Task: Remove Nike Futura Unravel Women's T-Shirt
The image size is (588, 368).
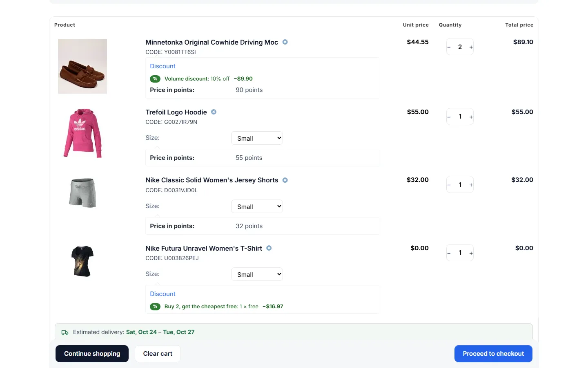Action: 269,248
